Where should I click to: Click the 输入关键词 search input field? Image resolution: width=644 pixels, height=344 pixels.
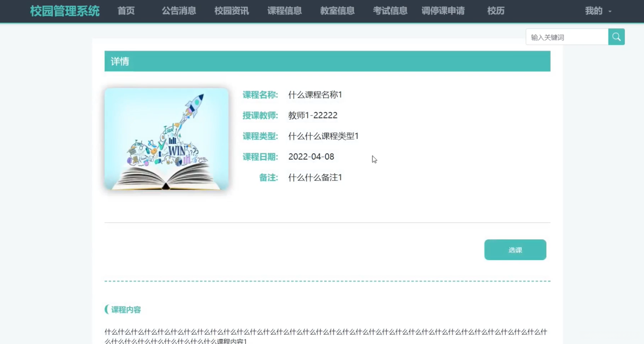click(567, 37)
